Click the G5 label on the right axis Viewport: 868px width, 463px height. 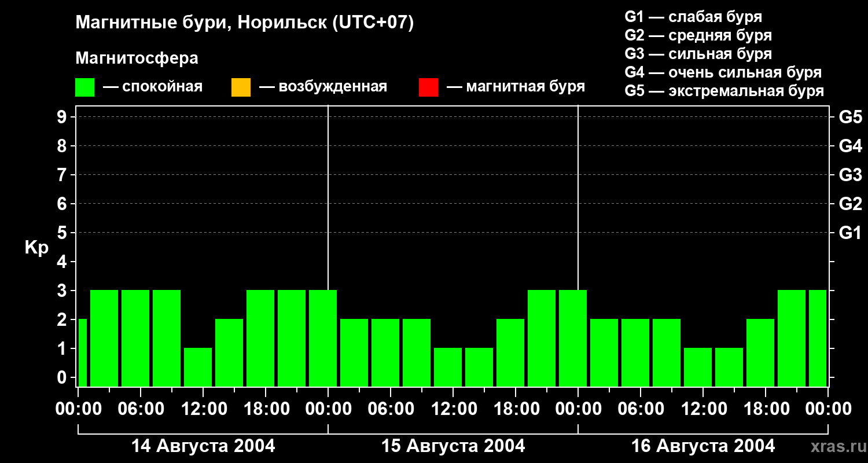(850, 117)
